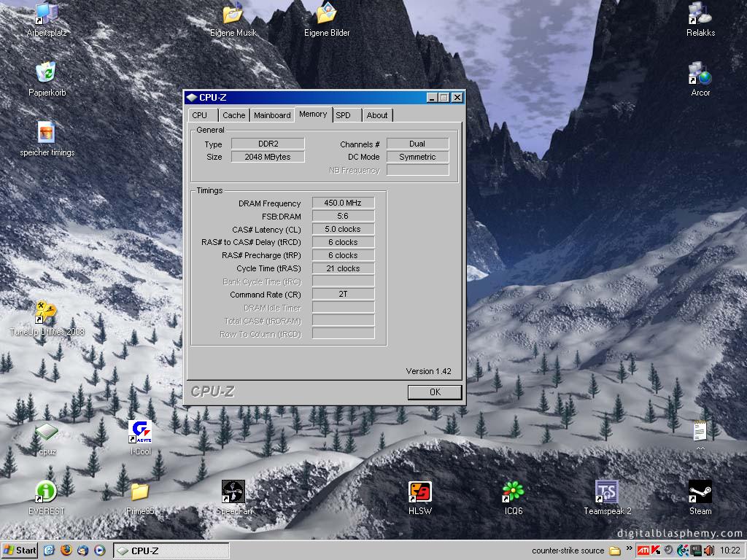
Task: Switch to the CPU tab
Action: (203, 115)
